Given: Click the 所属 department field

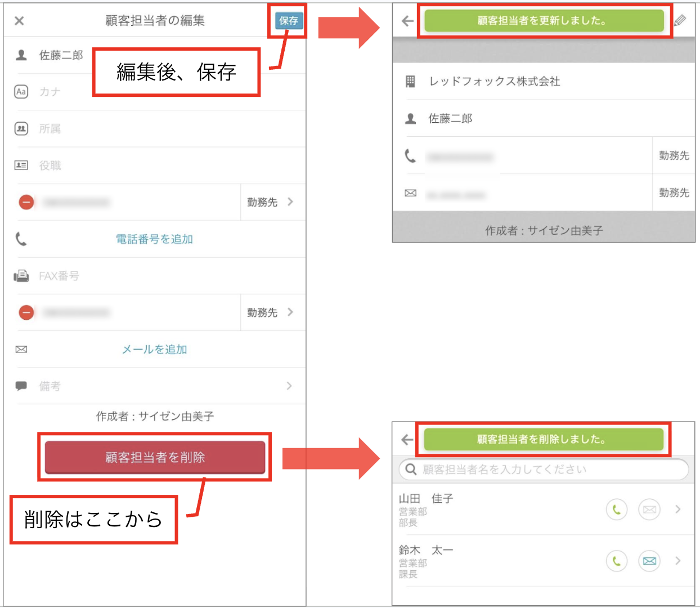Looking at the screenshot, I should click(x=160, y=129).
